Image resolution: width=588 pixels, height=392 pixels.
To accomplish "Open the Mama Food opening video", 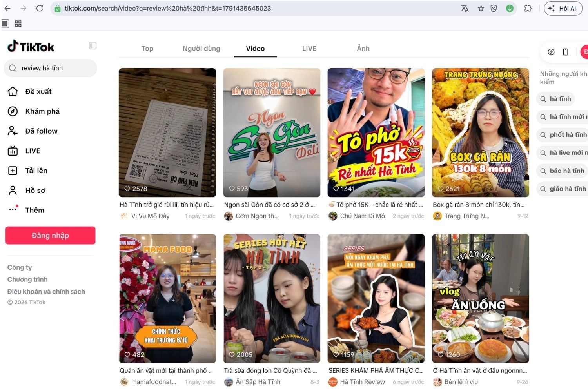I will pyautogui.click(x=167, y=298).
